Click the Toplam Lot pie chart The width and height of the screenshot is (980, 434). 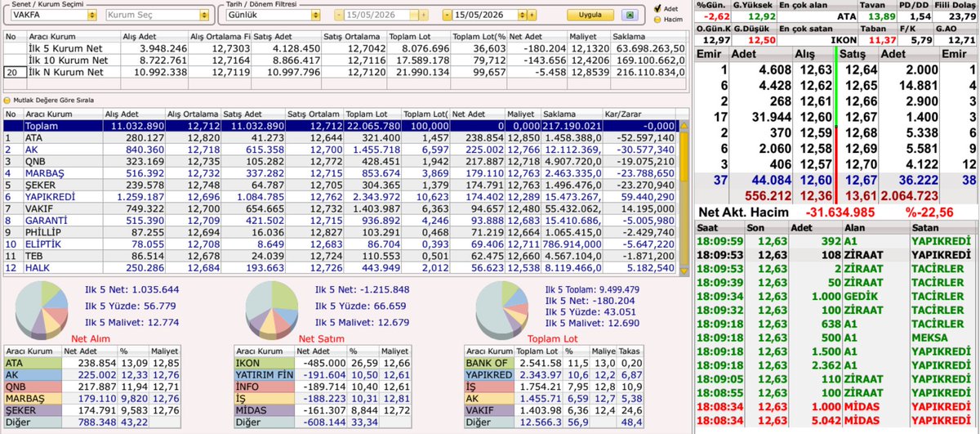tap(501, 309)
